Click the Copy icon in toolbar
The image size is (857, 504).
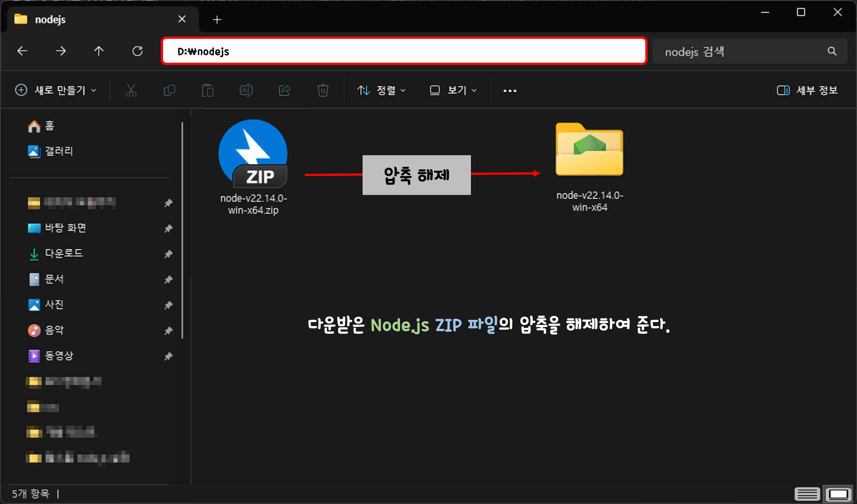pos(169,90)
